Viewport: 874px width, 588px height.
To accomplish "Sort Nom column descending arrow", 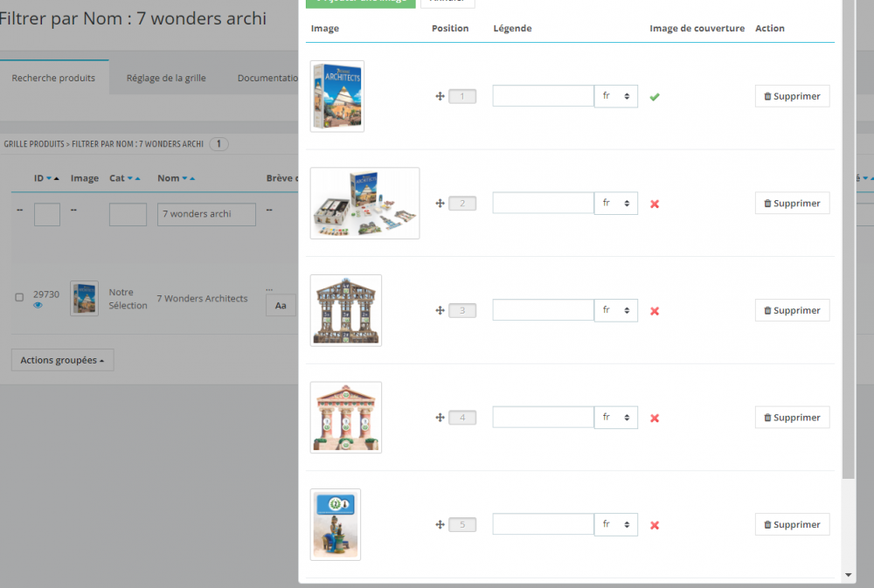I will click(x=184, y=178).
